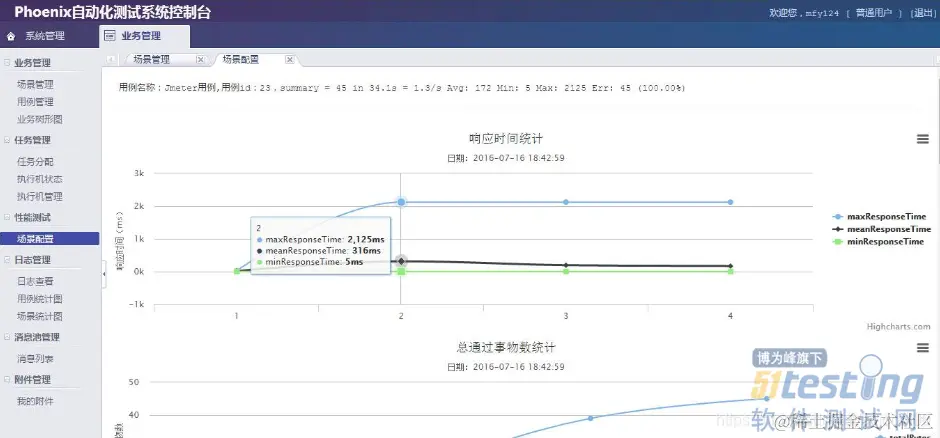This screenshot has height=438, width=940.
Task: Collapse the sidebar with the splitter arrow
Action: 104,274
